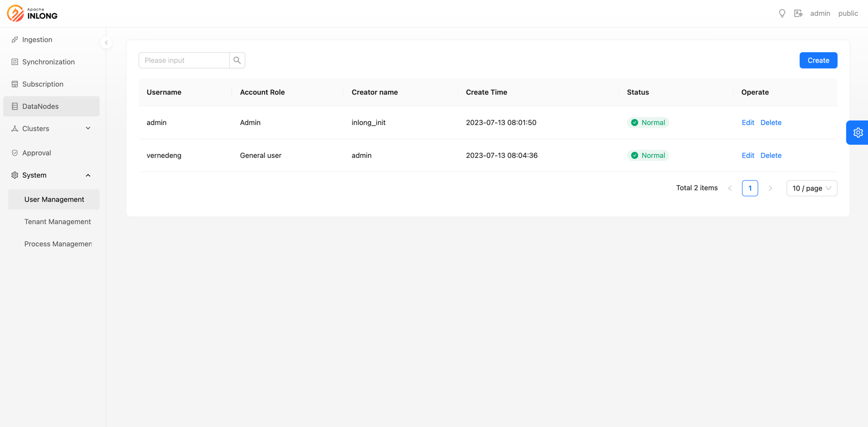
Task: Click the Apache InLong logo
Action: pos(32,14)
